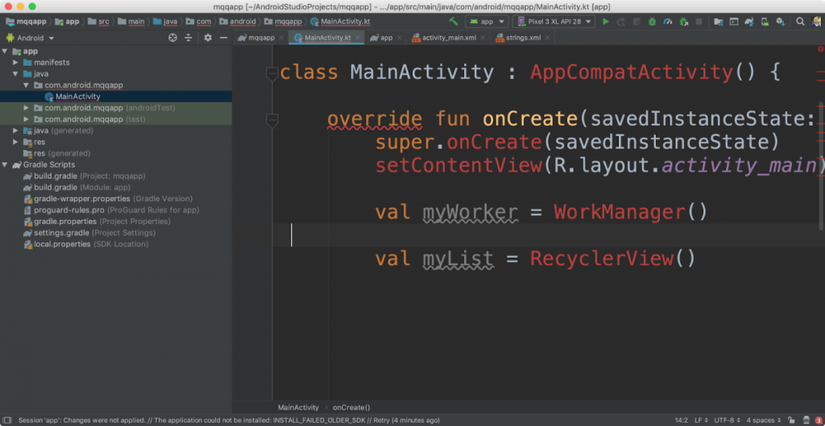
Task: Click the Make Project hammer icon
Action: click(x=453, y=21)
